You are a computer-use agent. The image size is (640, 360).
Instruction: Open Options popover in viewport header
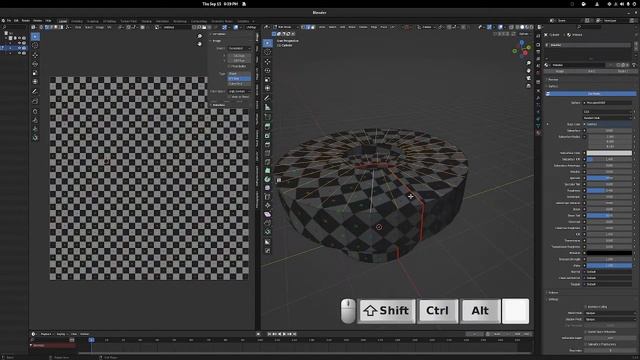coord(523,34)
